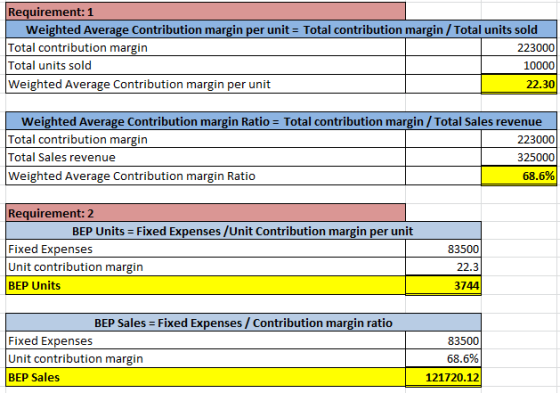The width and height of the screenshot is (560, 393).
Task: Select the 121720.12 BEP Sales result
Action: pyautogui.click(x=443, y=377)
